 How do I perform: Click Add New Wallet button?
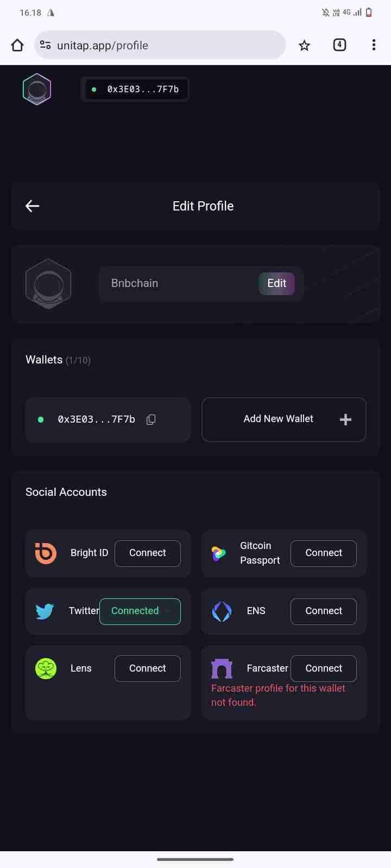tap(283, 419)
